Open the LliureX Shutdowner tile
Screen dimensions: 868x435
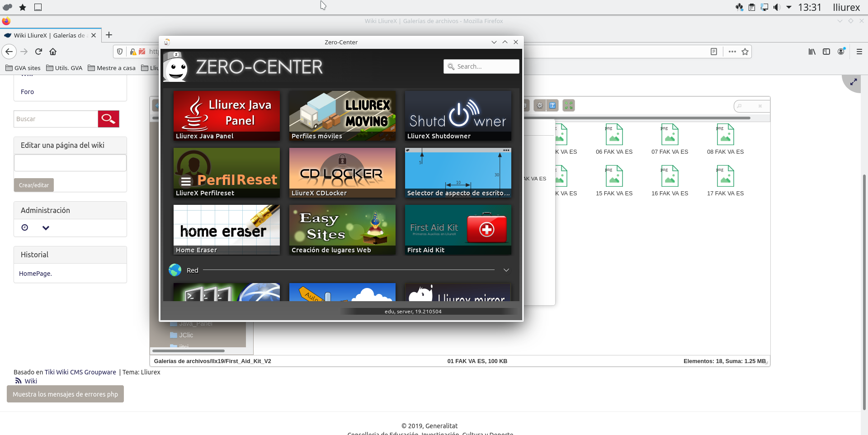point(458,116)
